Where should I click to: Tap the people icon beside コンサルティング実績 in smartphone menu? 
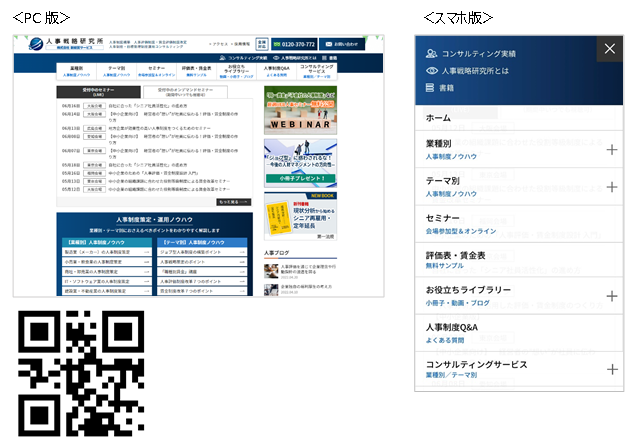[431, 54]
